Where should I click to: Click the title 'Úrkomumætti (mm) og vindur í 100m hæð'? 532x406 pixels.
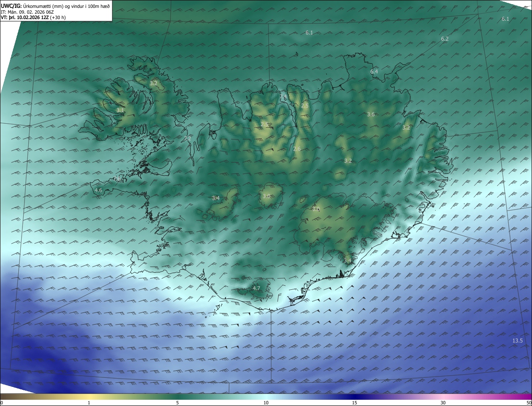[66, 6]
